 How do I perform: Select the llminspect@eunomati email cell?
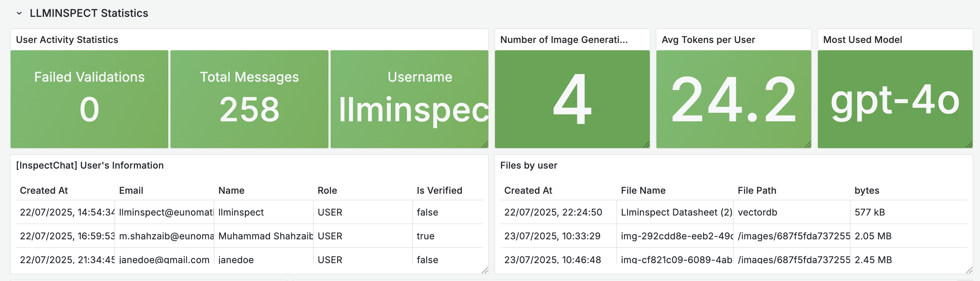pyautogui.click(x=164, y=212)
